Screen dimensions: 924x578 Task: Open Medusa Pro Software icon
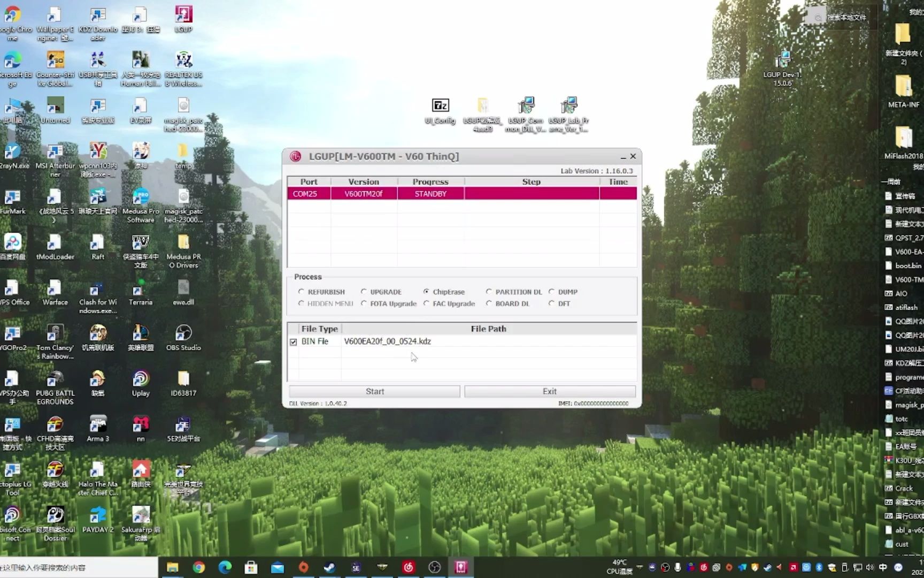click(x=141, y=206)
